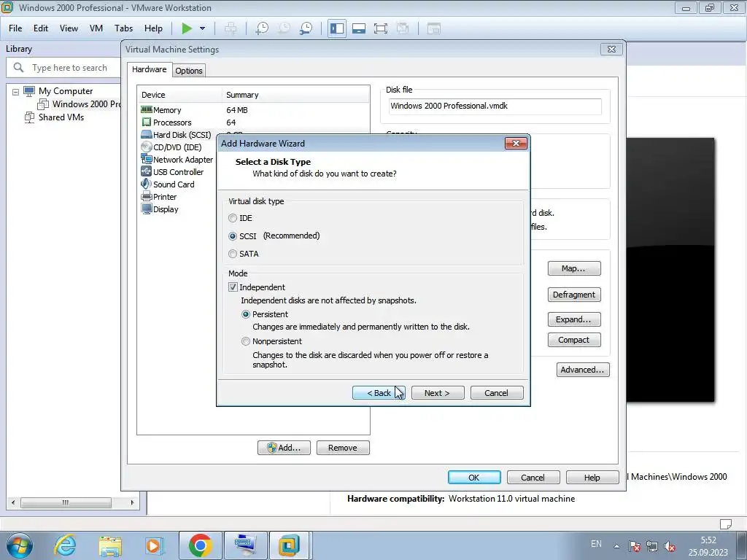Open the View menu
Viewport: 747px width, 560px height.
pyautogui.click(x=69, y=28)
